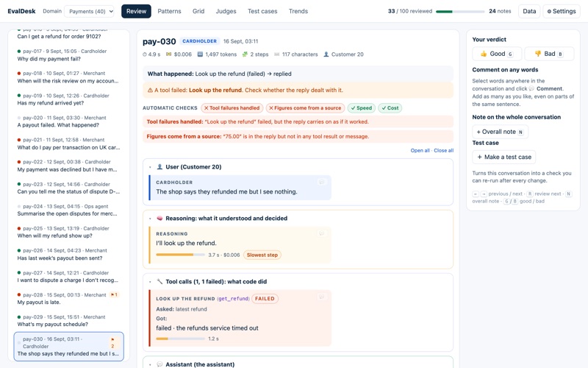The height and width of the screenshot is (368, 588).
Task: View the Trends tab
Action: pos(298,11)
